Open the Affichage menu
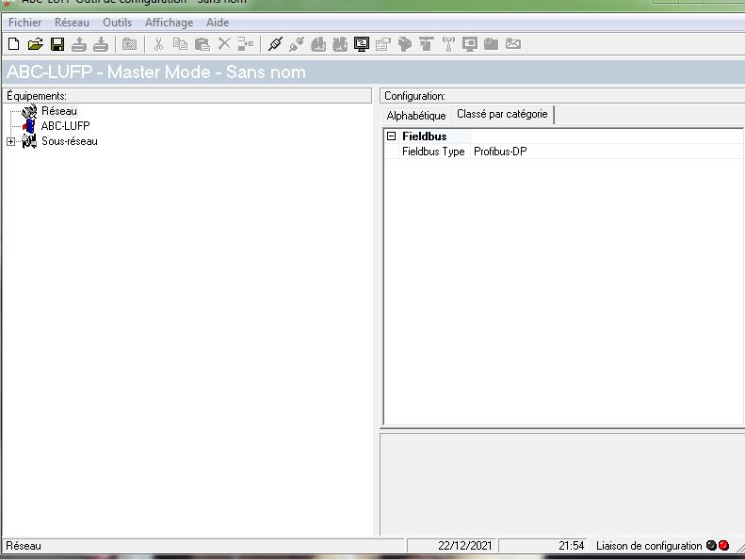745x560 pixels. pyautogui.click(x=169, y=23)
